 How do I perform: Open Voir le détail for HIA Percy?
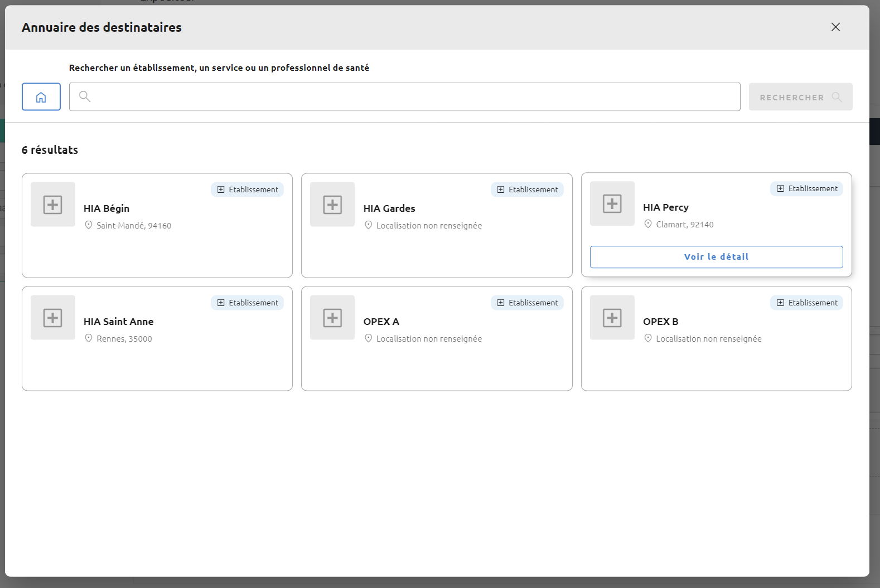[x=717, y=257]
